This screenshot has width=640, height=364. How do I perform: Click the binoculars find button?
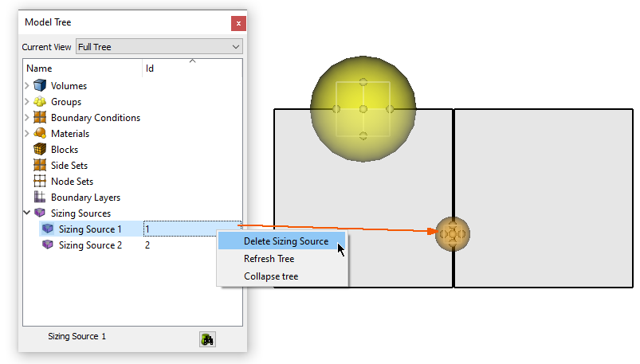point(207,339)
